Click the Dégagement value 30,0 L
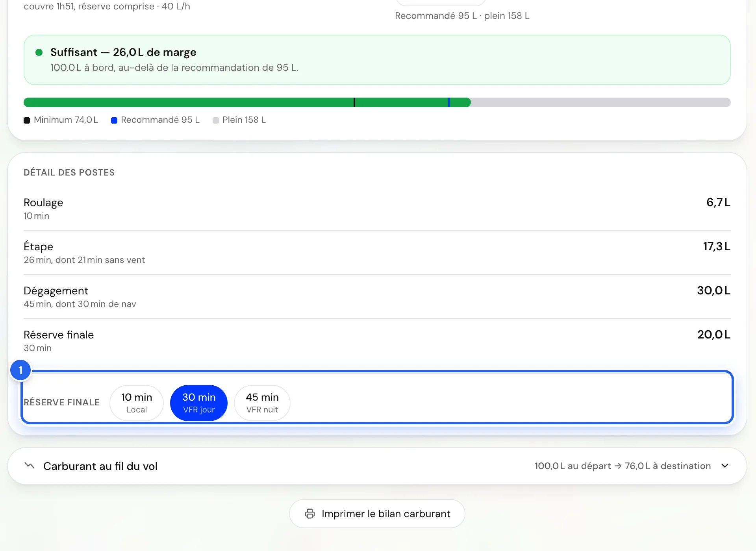Viewport: 756px width, 551px height. click(x=713, y=290)
